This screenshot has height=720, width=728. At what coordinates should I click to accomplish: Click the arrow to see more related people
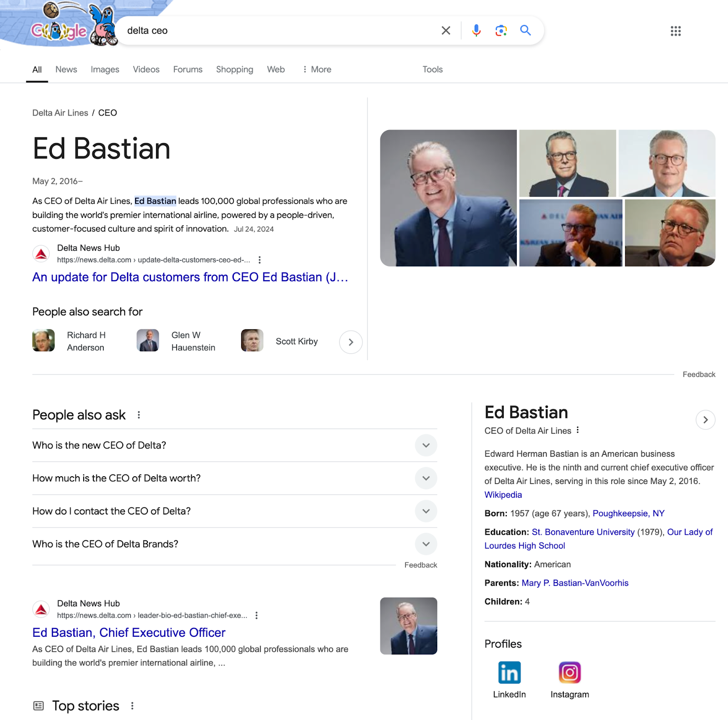(x=350, y=342)
